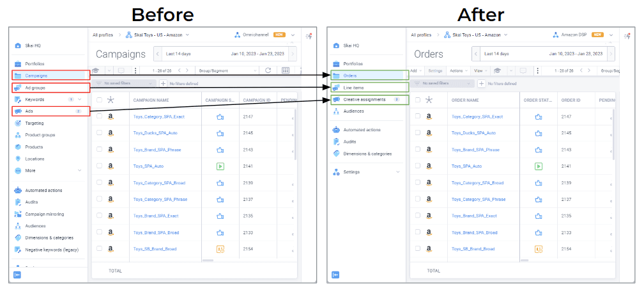
Task: Click the next date range arrow in Orders
Action: [x=611, y=54]
